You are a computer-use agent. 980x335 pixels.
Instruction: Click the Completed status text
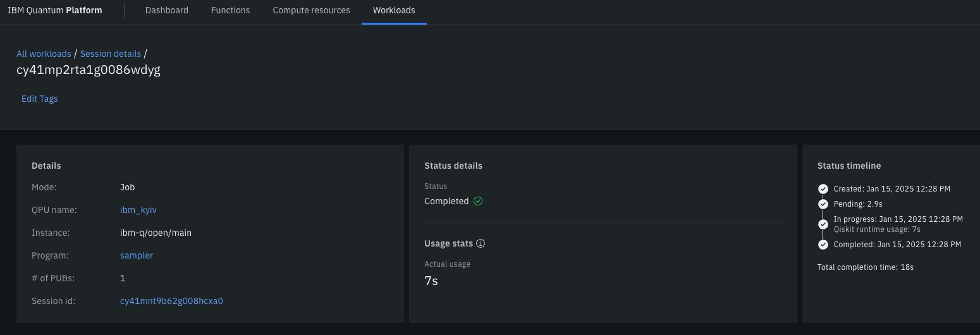[x=446, y=201]
